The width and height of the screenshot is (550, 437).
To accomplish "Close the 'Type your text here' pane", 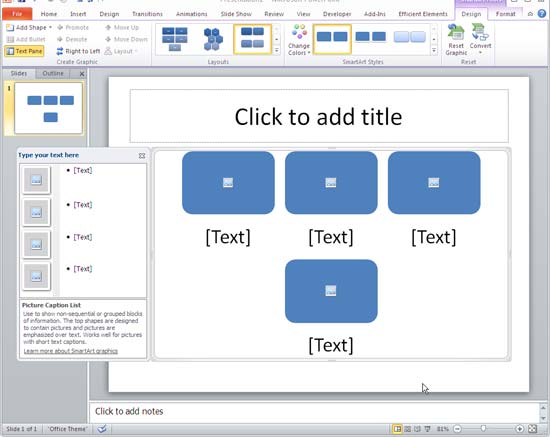I will (x=142, y=155).
